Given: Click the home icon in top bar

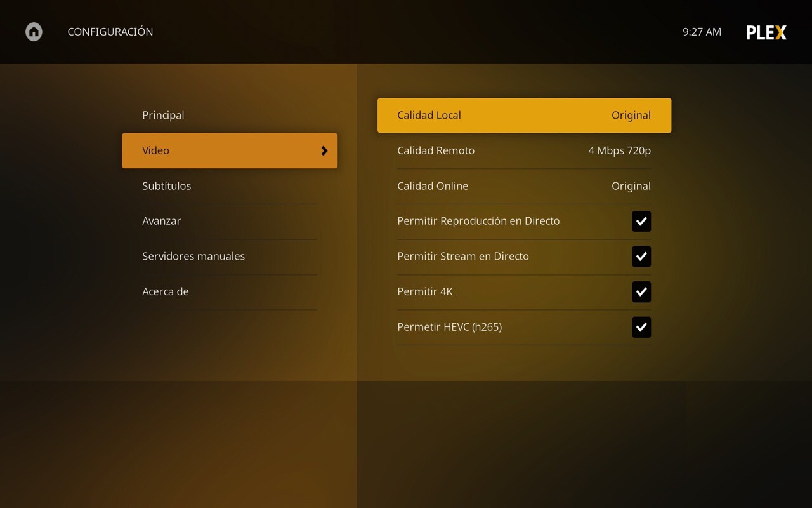Looking at the screenshot, I should (x=33, y=31).
